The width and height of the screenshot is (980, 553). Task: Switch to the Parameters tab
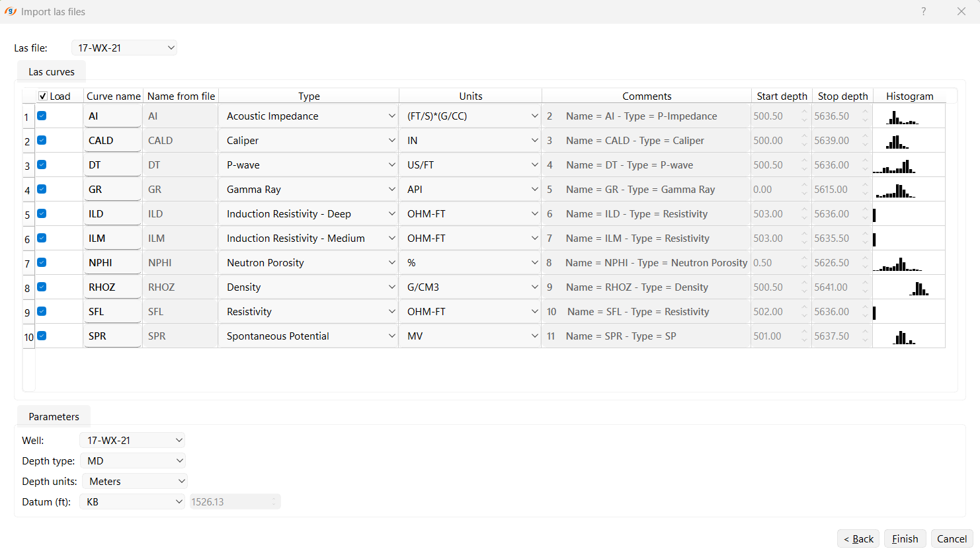pos(54,416)
